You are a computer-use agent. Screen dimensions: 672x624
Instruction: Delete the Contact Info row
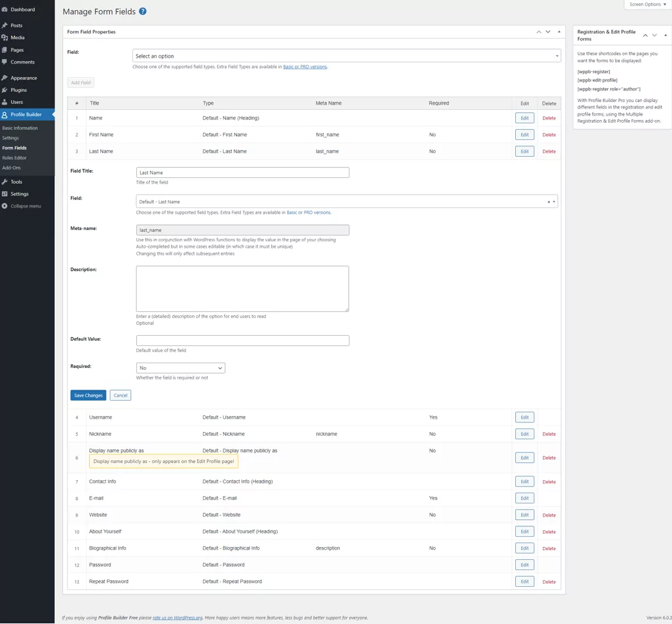point(549,482)
